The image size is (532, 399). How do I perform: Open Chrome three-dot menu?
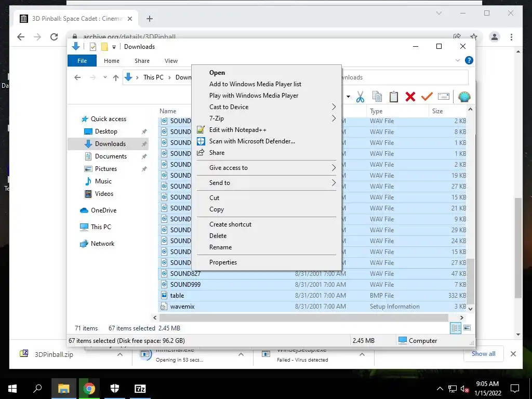pyautogui.click(x=511, y=37)
